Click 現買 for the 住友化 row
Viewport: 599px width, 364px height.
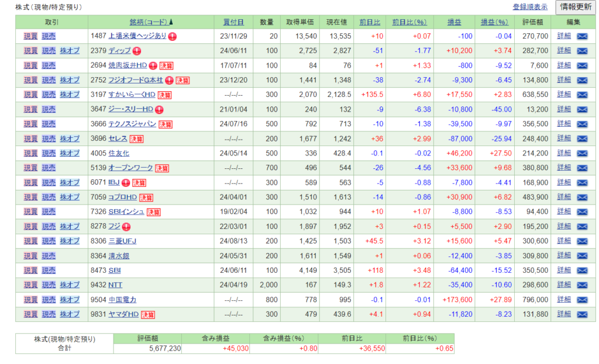click(x=30, y=153)
